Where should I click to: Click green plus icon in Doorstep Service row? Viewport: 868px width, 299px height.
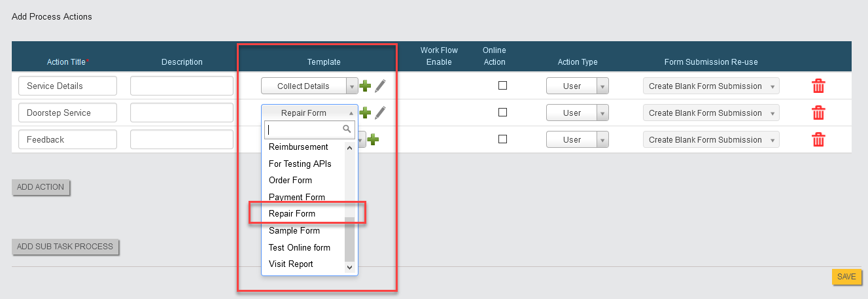click(x=366, y=113)
